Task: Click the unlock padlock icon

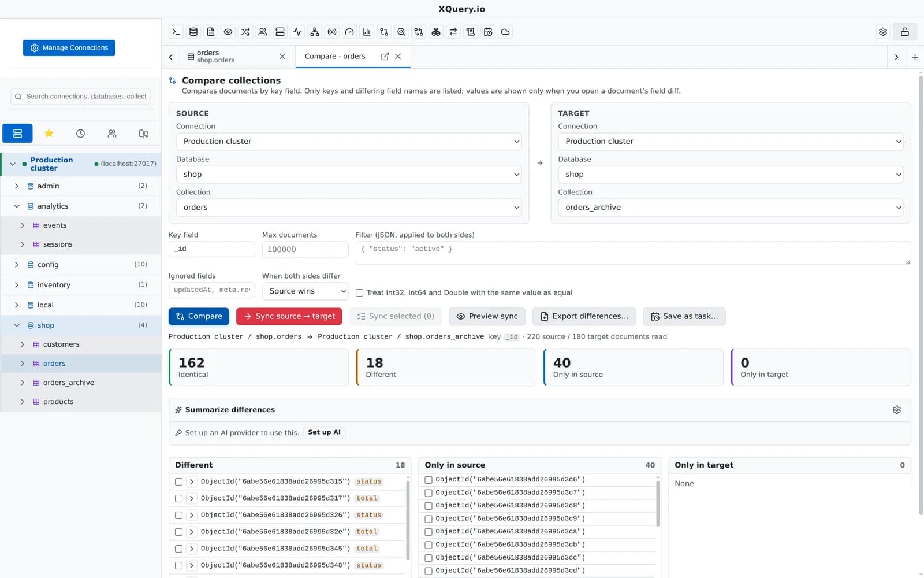Action: click(x=905, y=32)
